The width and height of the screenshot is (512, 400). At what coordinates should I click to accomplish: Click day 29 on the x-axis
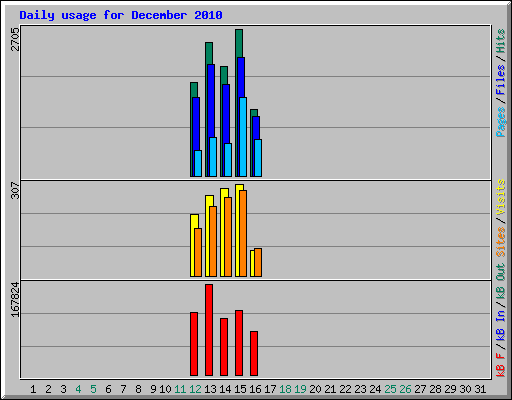click(x=450, y=389)
